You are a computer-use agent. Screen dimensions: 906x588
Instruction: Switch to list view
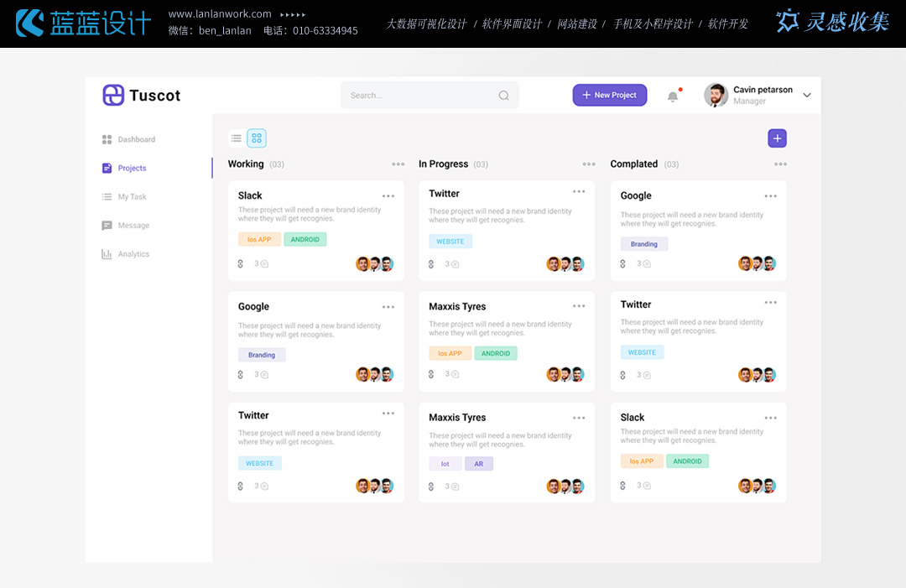coord(237,138)
